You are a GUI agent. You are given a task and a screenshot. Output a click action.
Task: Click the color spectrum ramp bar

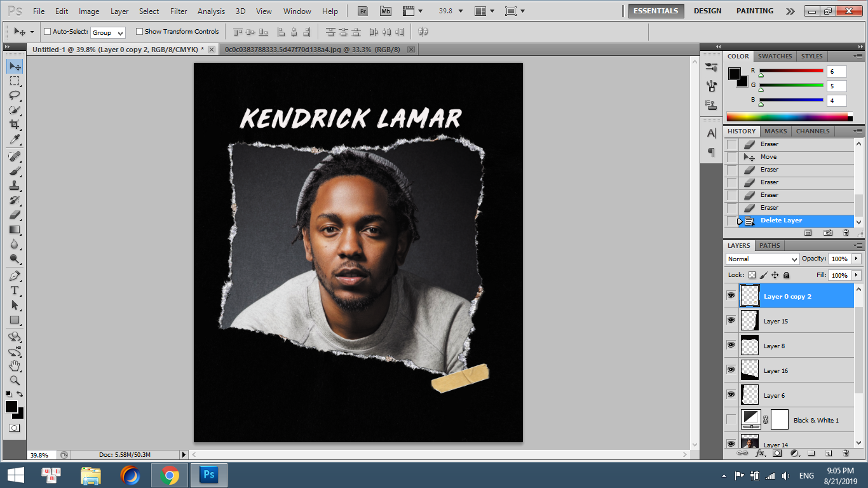789,116
